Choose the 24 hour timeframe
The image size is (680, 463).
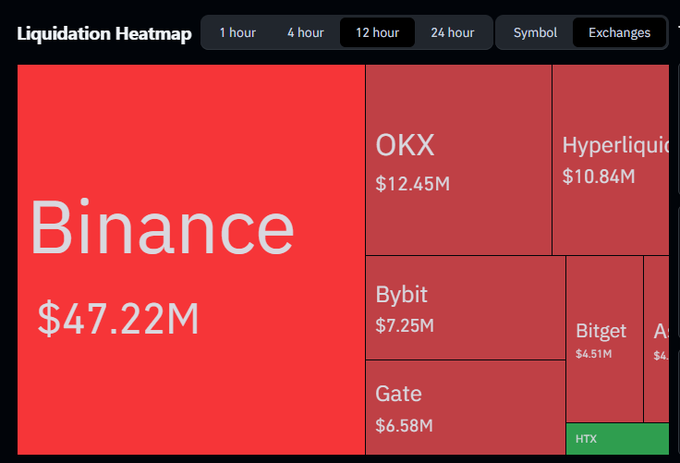coord(452,33)
